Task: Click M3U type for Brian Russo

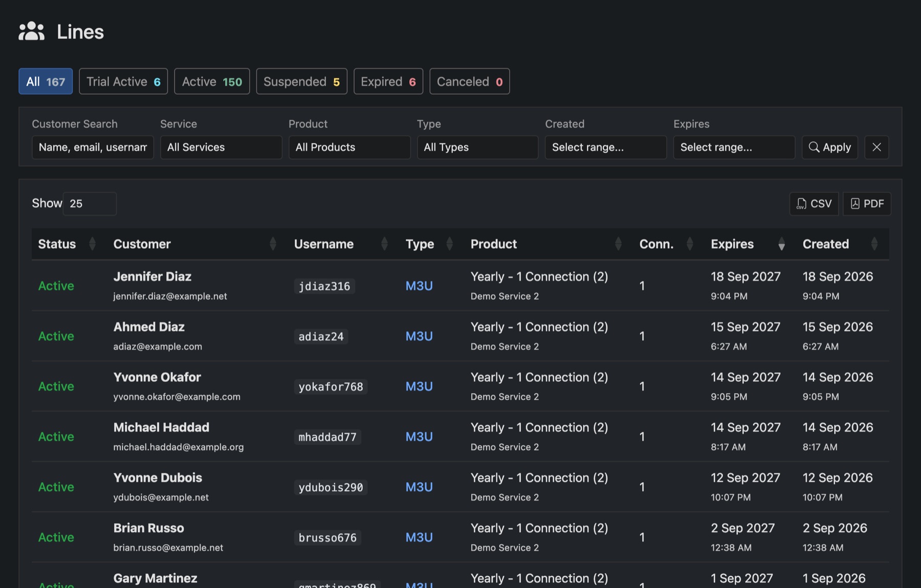Action: 419,537
